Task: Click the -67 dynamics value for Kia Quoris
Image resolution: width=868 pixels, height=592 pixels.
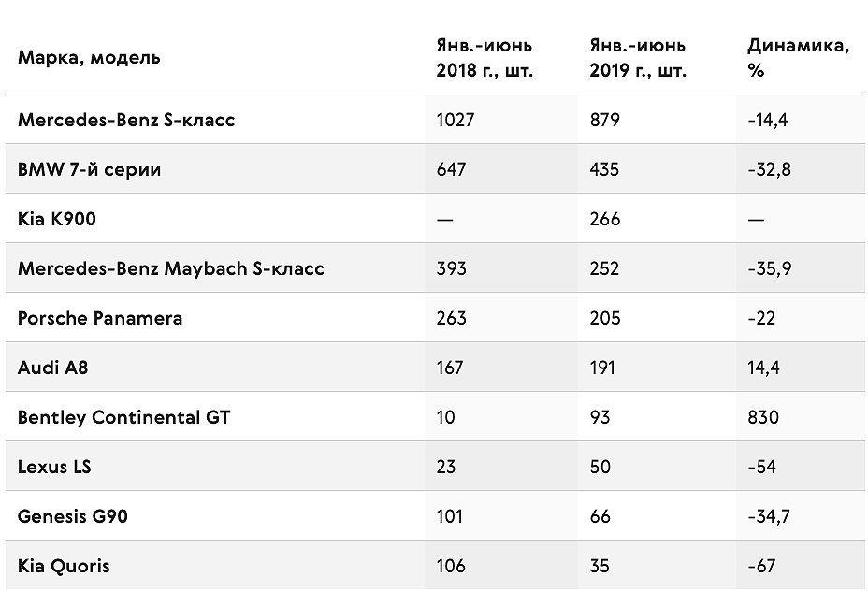Action: 761,566
